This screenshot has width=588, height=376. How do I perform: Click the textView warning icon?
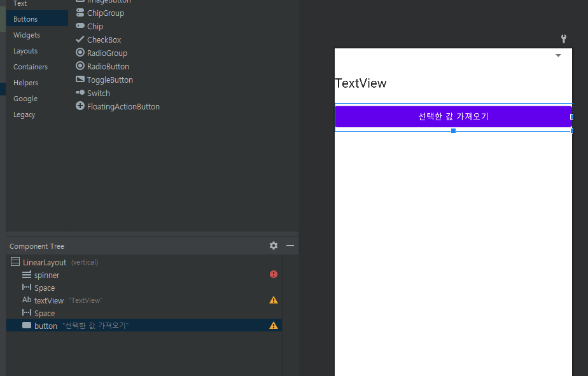(x=274, y=300)
